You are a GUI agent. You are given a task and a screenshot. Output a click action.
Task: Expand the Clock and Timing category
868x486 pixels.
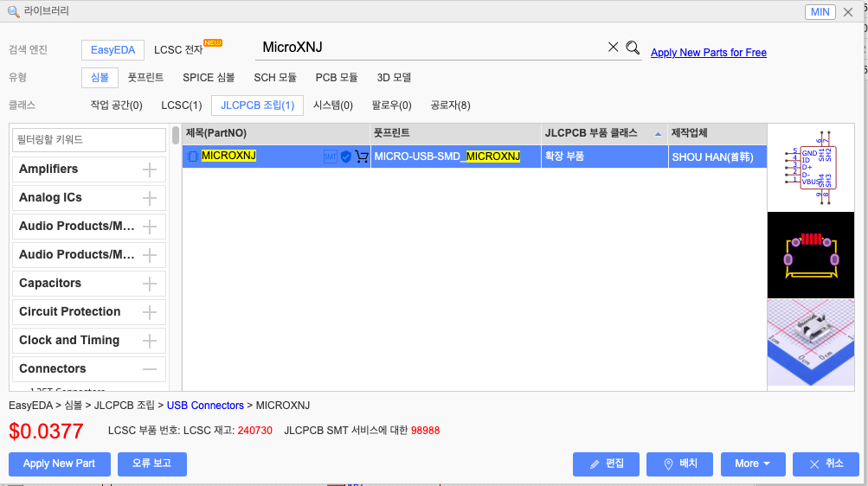point(150,341)
